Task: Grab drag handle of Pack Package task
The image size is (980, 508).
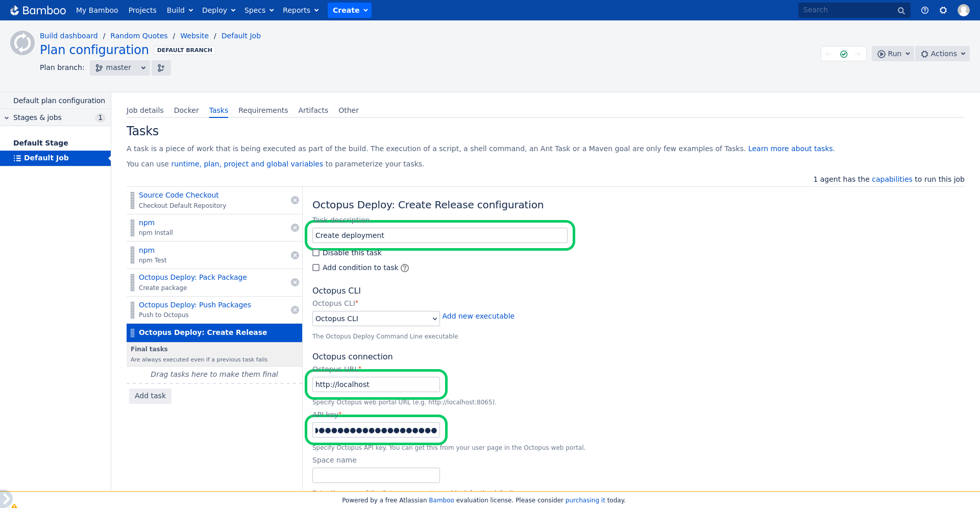Action: [133, 282]
